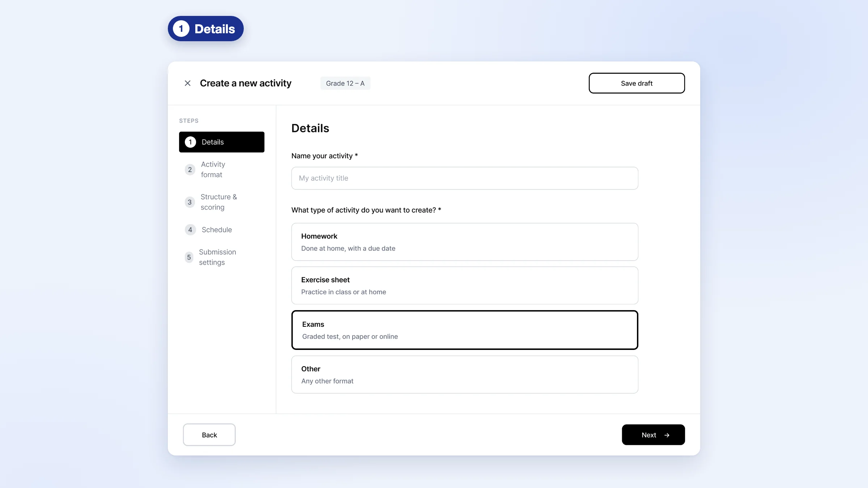This screenshot has height=488, width=868.
Task: Click the step 5 number circle
Action: click(189, 257)
